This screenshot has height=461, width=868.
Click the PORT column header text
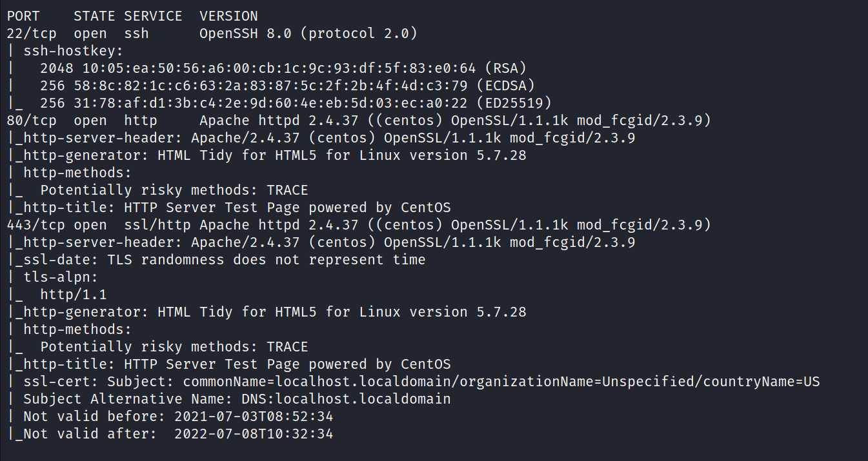23,16
